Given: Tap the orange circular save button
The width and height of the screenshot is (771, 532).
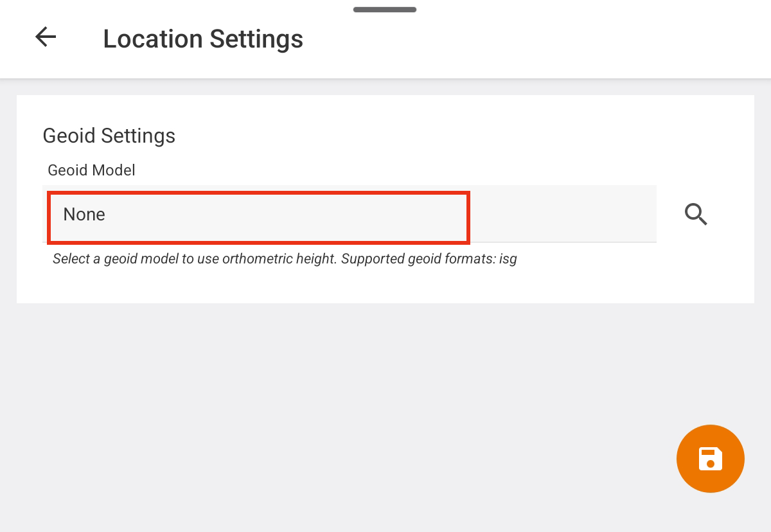Looking at the screenshot, I should (711, 459).
